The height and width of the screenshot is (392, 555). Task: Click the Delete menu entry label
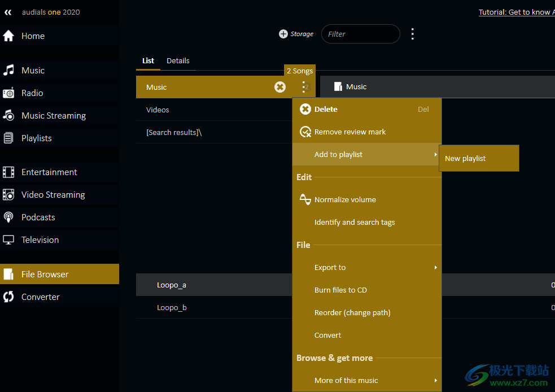point(326,109)
